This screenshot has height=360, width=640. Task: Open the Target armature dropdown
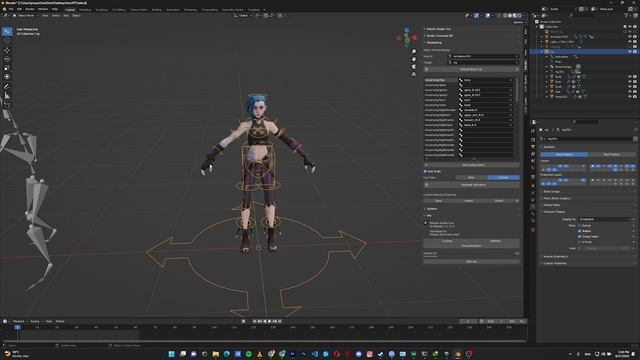point(483,62)
